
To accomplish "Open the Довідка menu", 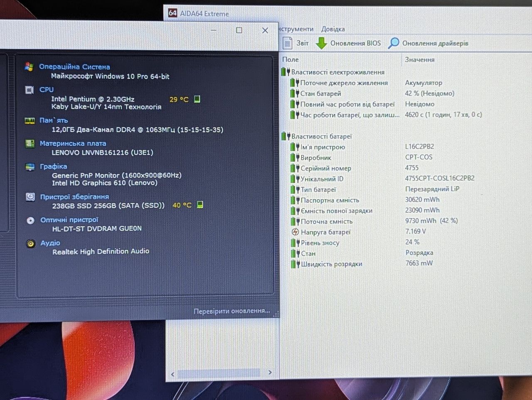I will coord(333,29).
